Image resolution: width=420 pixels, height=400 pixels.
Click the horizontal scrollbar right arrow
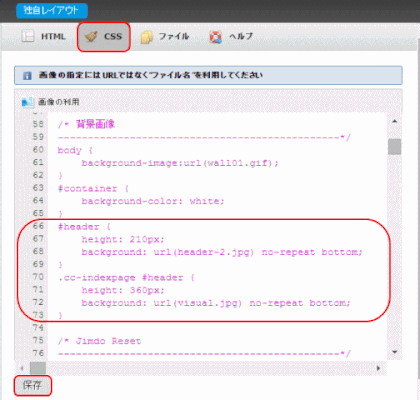[378, 368]
